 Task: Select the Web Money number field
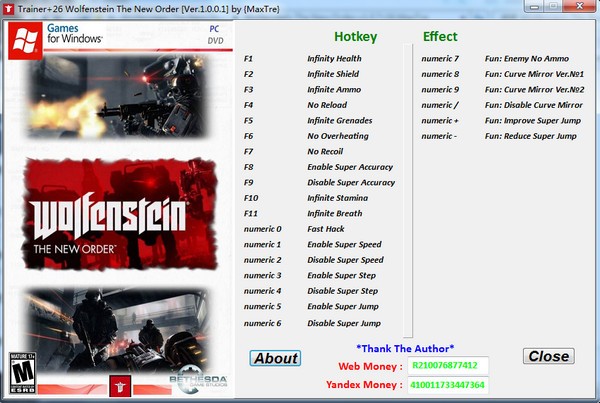[x=448, y=365]
